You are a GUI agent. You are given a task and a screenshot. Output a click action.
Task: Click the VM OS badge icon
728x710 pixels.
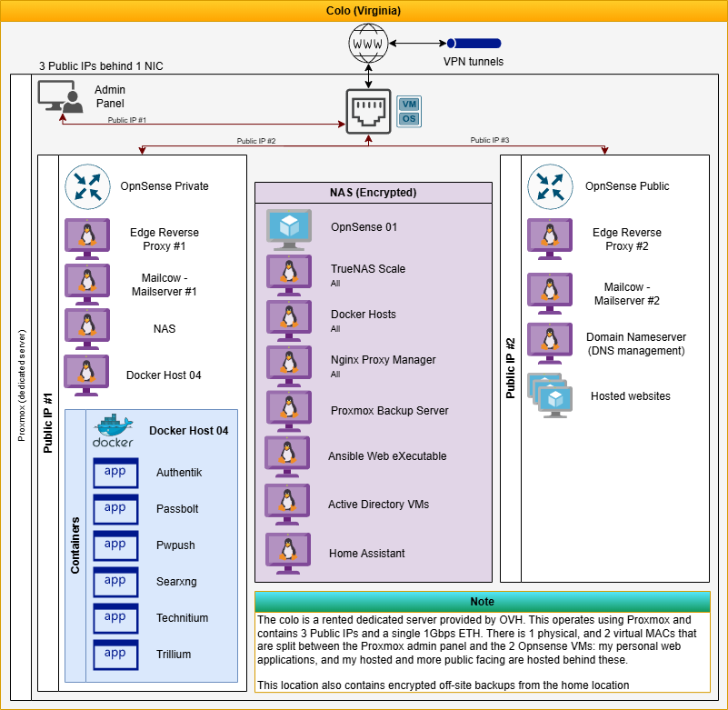click(409, 112)
